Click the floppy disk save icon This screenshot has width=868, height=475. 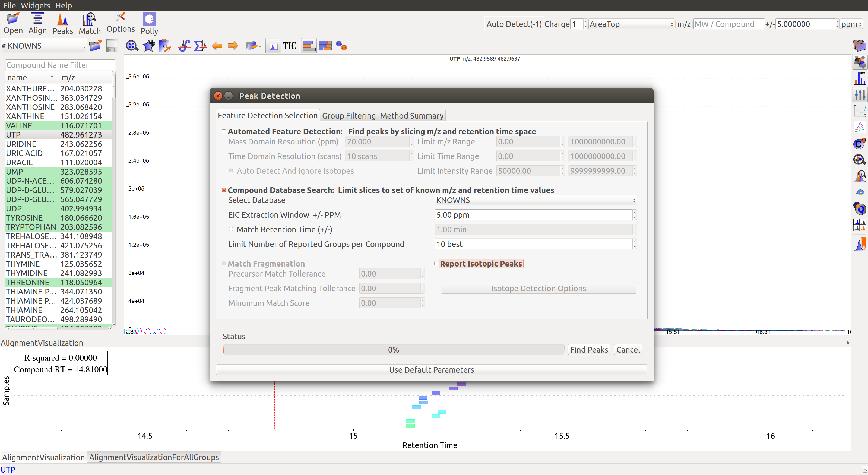click(x=112, y=46)
